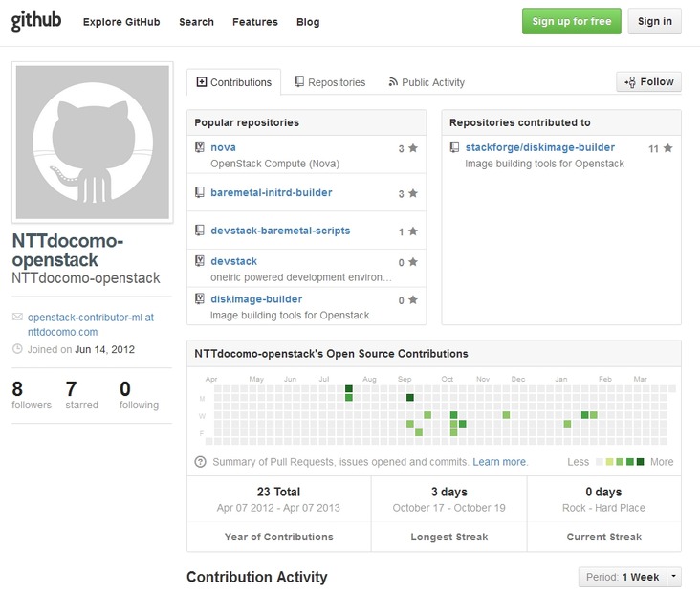Click the repo icon beside baremetal-initrd-builder

pyautogui.click(x=200, y=193)
